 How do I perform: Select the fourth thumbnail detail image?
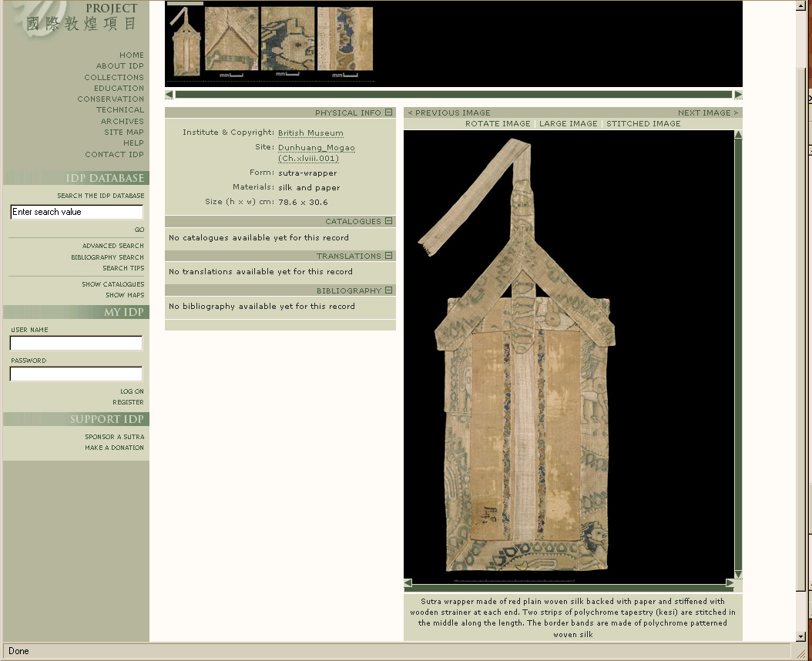(x=345, y=39)
